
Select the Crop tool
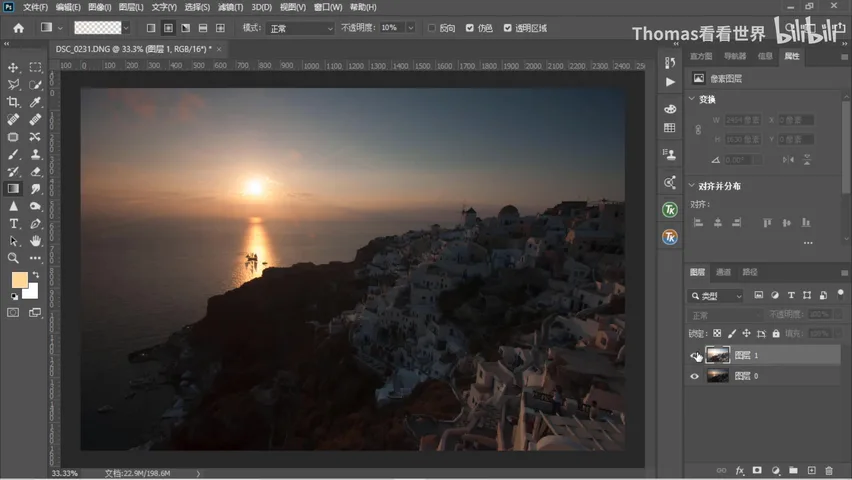click(x=13, y=102)
